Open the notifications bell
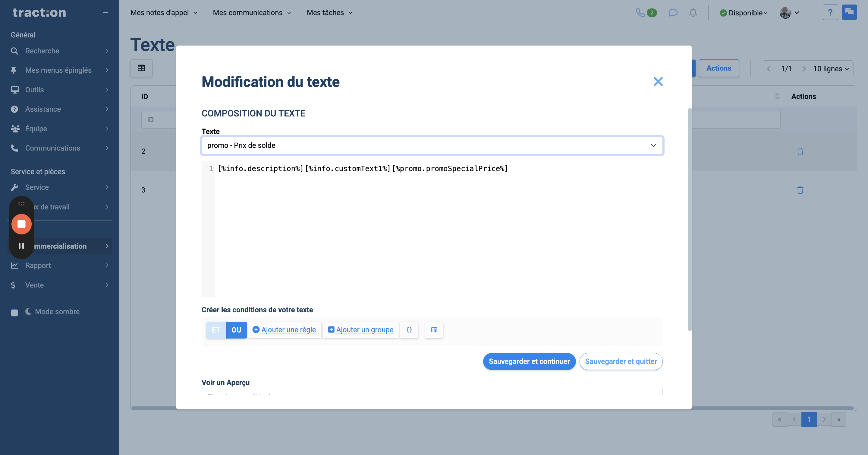 [x=693, y=13]
